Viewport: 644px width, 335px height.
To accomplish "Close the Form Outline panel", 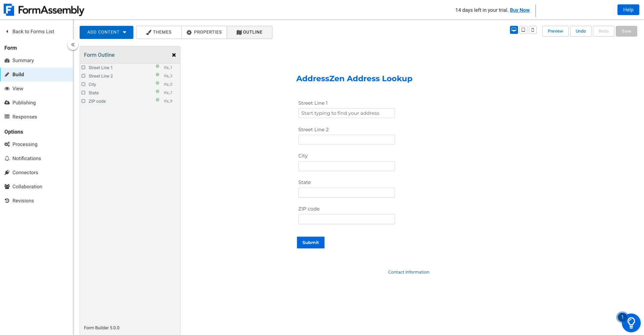I will pyautogui.click(x=174, y=55).
